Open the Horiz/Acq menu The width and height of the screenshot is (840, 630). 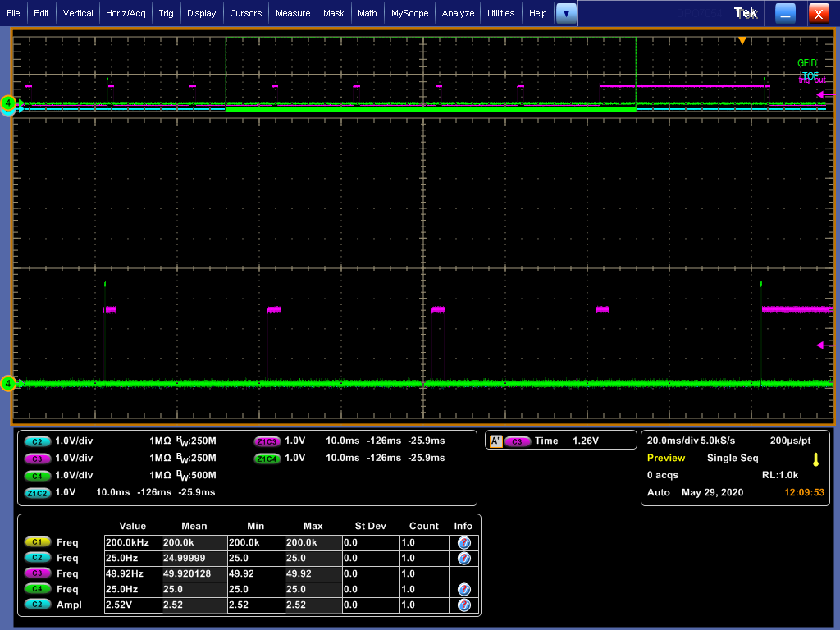127,13
